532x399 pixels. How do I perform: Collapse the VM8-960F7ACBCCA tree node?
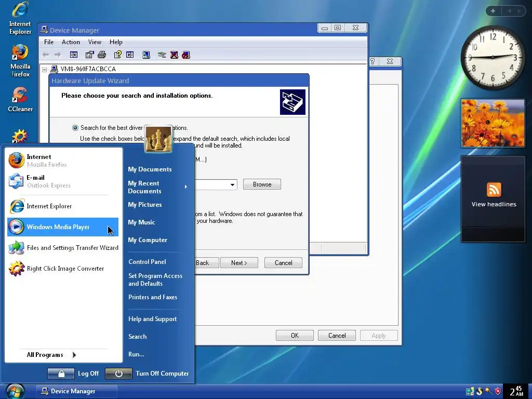coord(45,70)
